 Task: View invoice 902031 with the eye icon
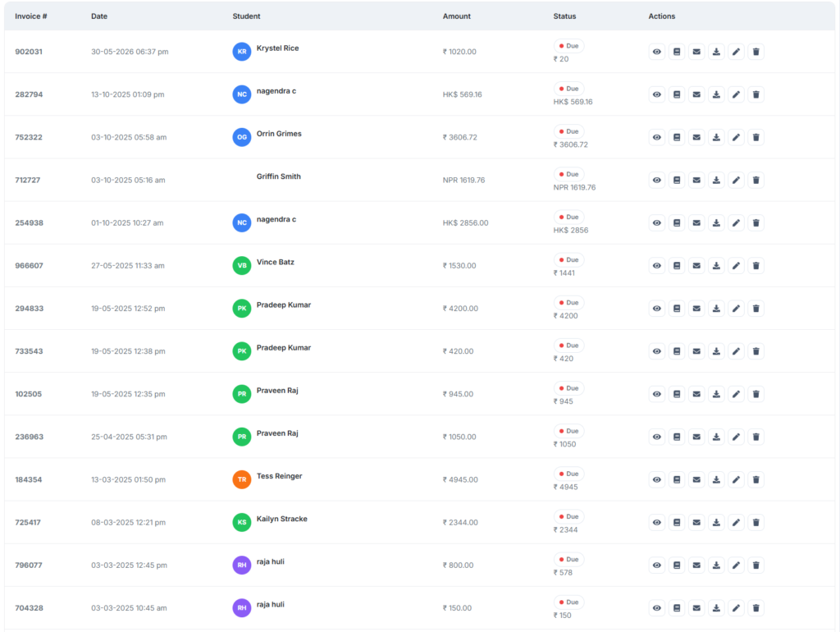tap(657, 52)
